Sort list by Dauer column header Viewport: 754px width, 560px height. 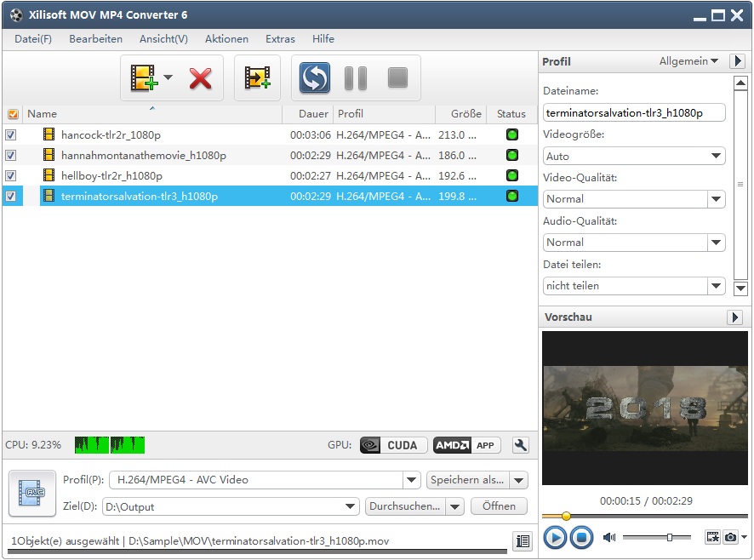308,114
